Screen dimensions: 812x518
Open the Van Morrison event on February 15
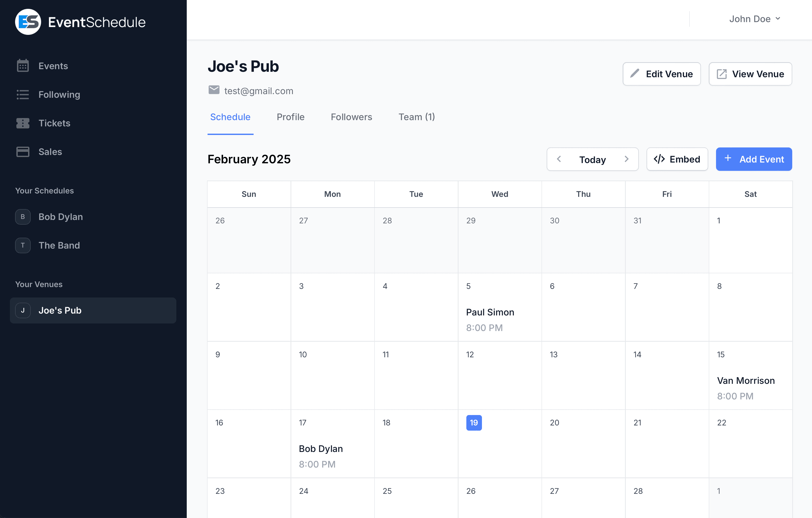pyautogui.click(x=746, y=388)
